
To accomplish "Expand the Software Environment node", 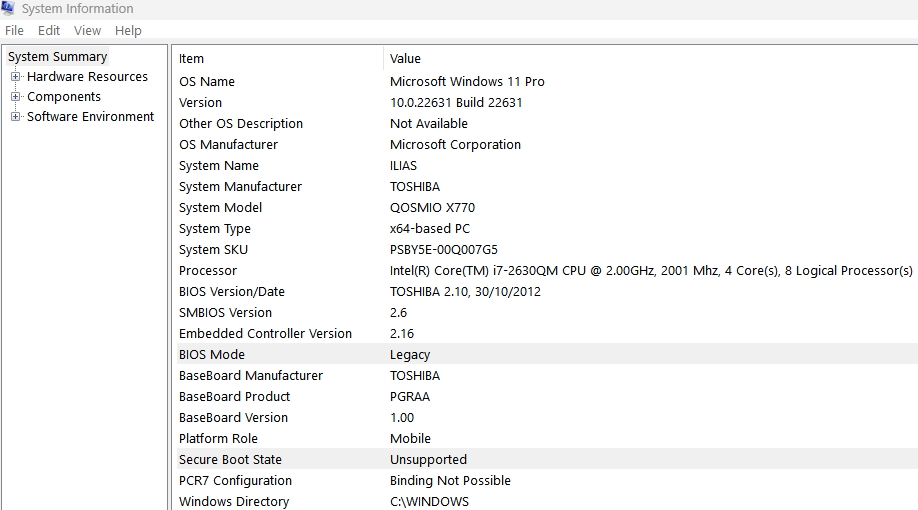I will pos(16,117).
